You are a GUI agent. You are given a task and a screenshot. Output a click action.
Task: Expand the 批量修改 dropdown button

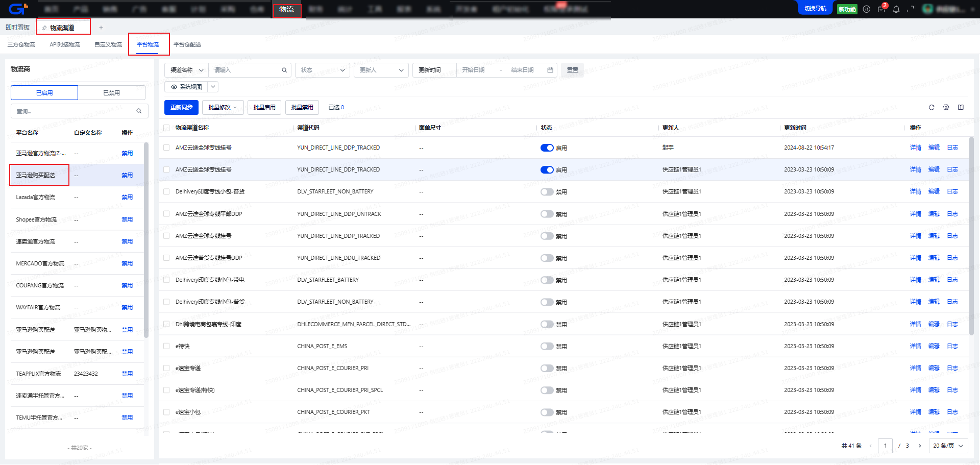click(x=223, y=107)
